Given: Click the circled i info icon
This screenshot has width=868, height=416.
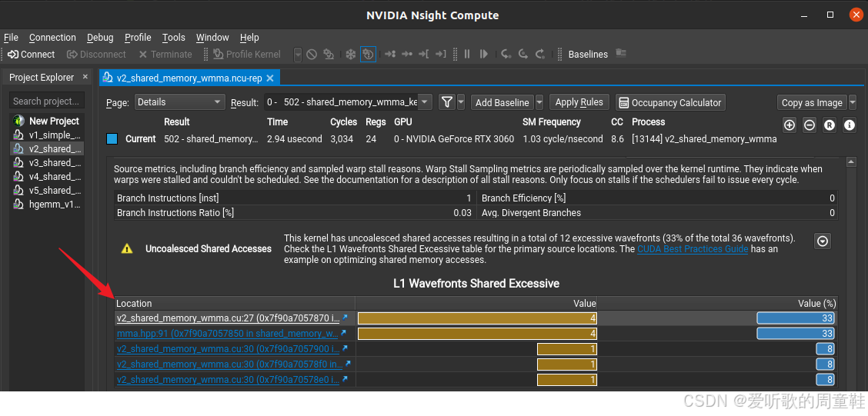Looking at the screenshot, I should pyautogui.click(x=850, y=125).
